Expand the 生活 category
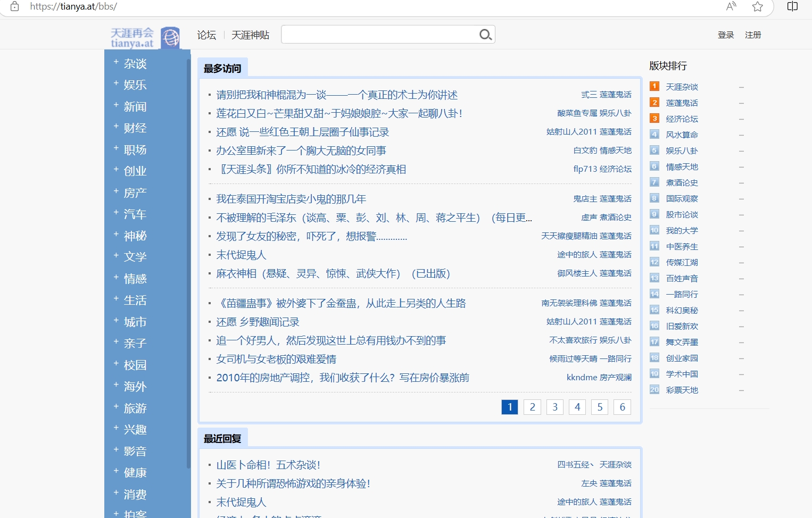Screen dimensions: 812x518 (135, 300)
